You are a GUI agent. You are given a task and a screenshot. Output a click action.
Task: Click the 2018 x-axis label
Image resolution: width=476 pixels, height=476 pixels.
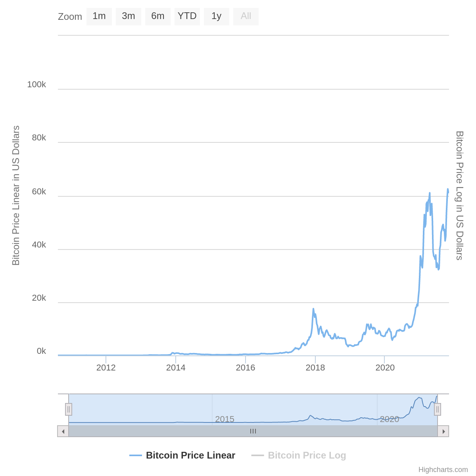point(315,368)
